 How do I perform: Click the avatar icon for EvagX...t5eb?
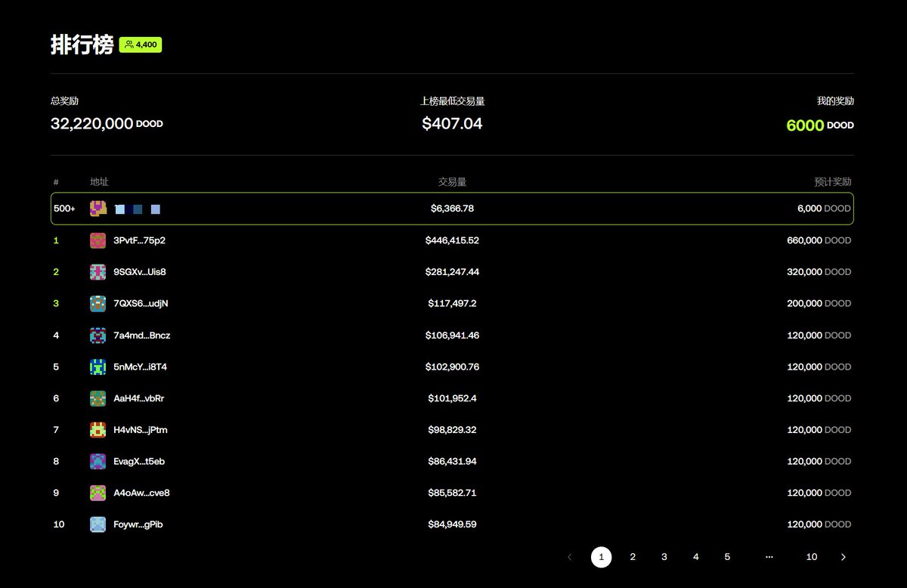click(98, 462)
